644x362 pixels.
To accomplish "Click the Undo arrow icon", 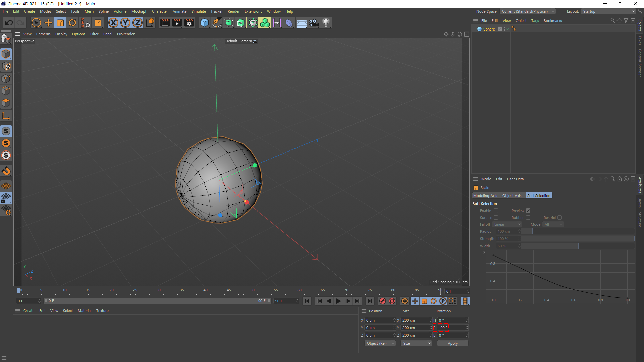I will [9, 23].
